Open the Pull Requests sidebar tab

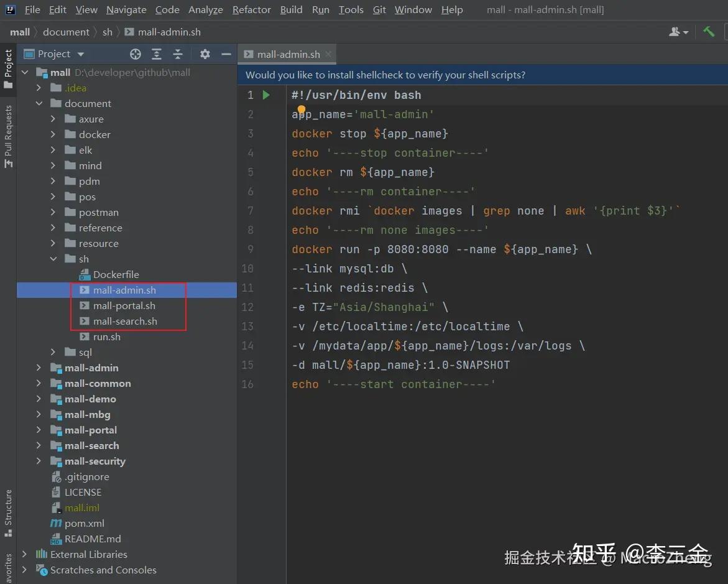[8, 136]
